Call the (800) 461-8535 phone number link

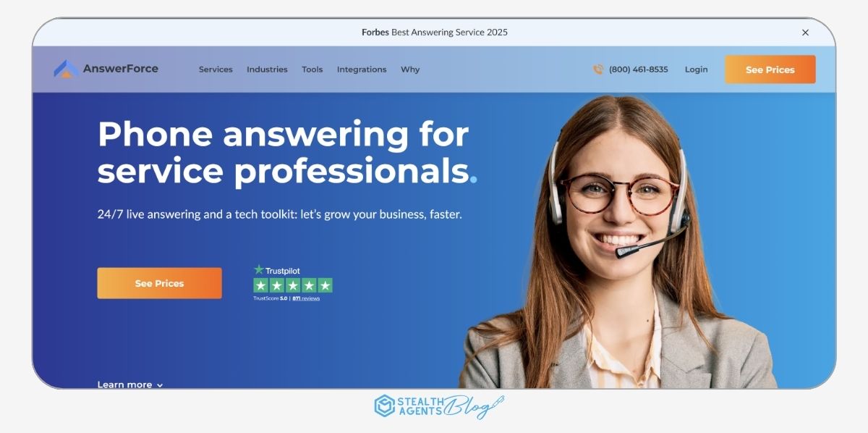(x=639, y=70)
